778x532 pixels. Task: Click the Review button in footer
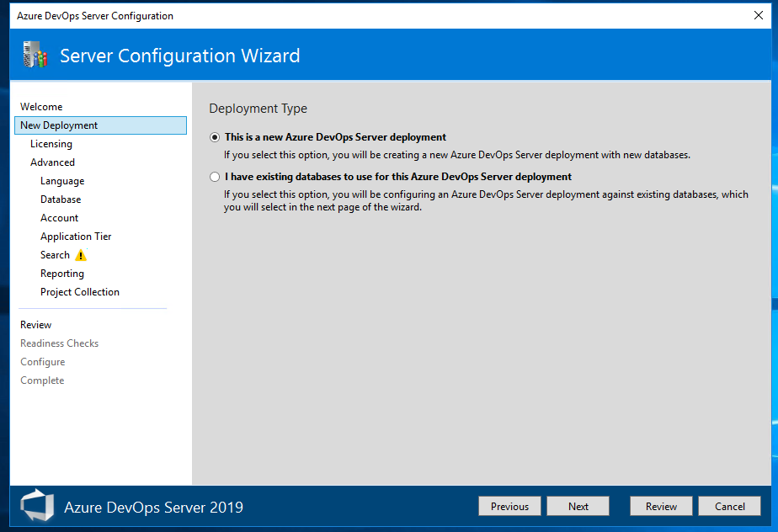click(661, 506)
